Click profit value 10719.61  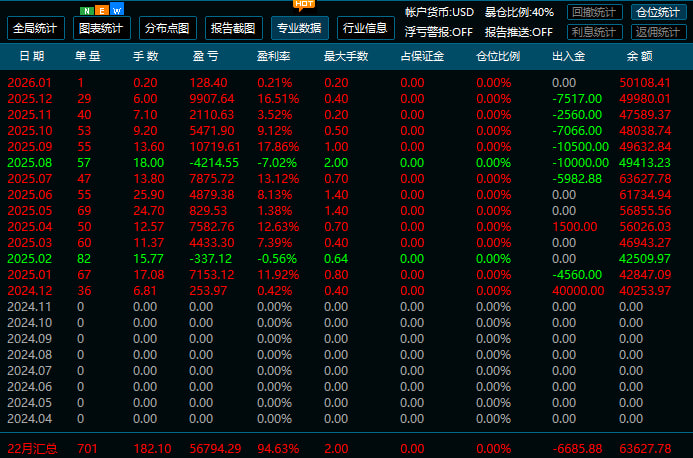coord(215,147)
